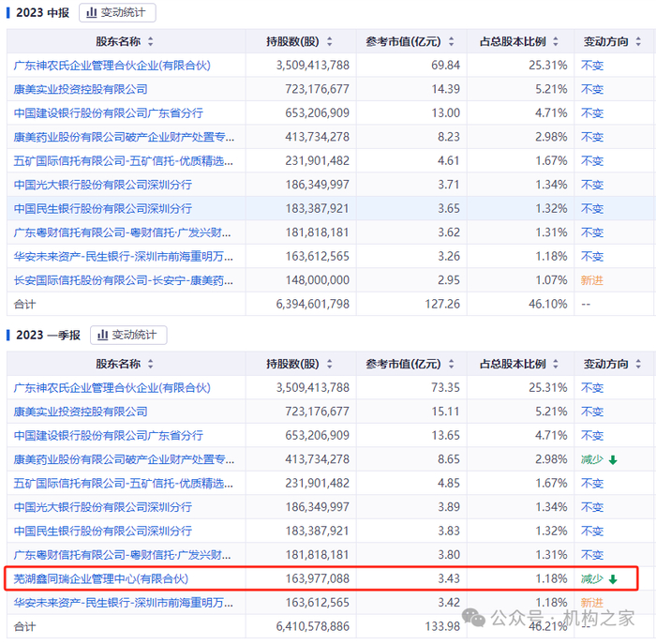Sort 2023 一季报 table by 参考市值(亿元)
Image resolution: width=656 pixels, height=644 pixels.
click(451, 364)
